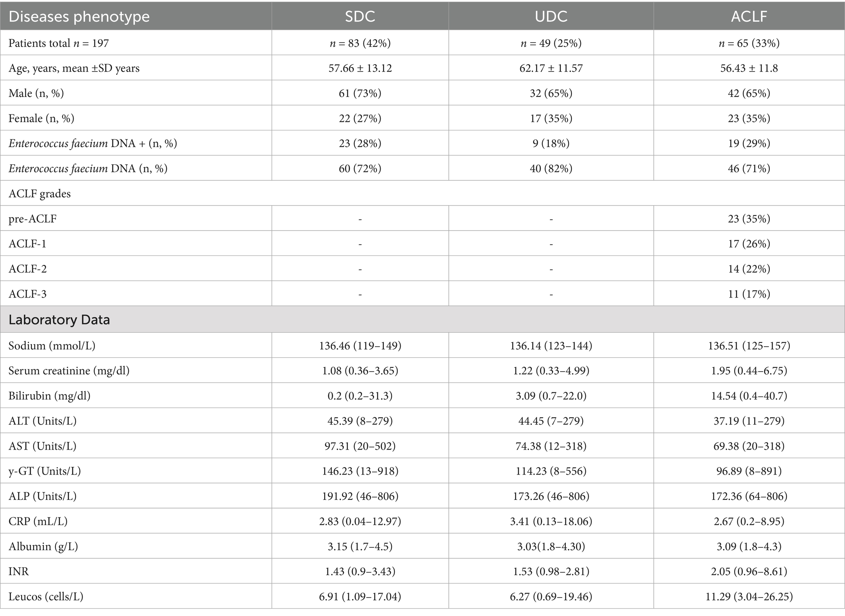Screen dimensions: 845x616
Task: Select the UDC column header
Action: point(551,16)
